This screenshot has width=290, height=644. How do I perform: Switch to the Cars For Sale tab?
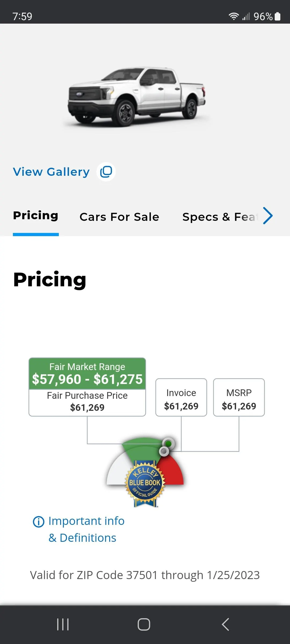(119, 217)
